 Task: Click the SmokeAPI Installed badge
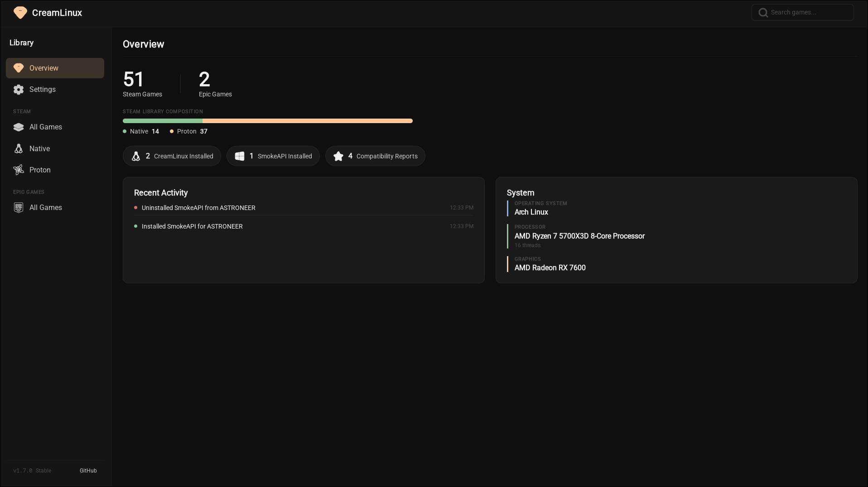tap(273, 156)
